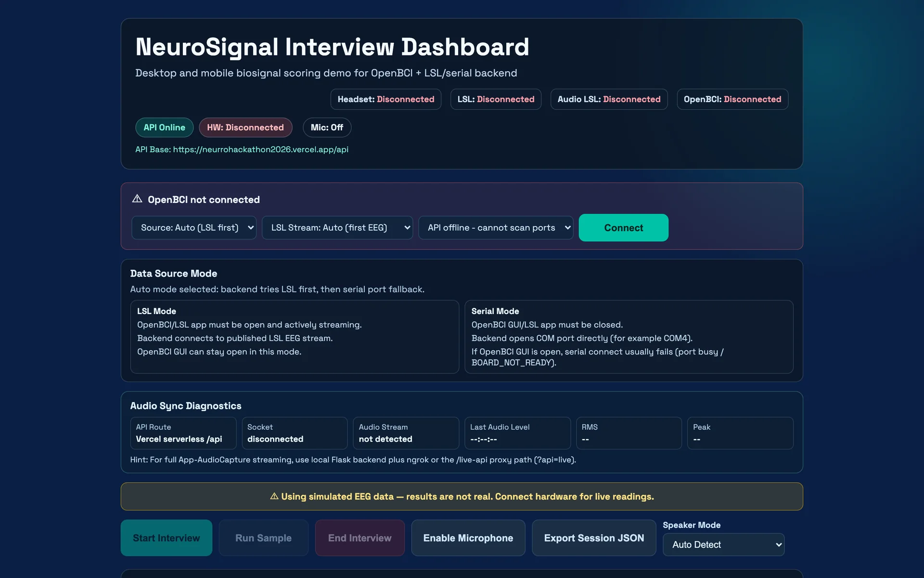Click the Connect button
Screen dimensions: 924x578
pyautogui.click(x=623, y=228)
